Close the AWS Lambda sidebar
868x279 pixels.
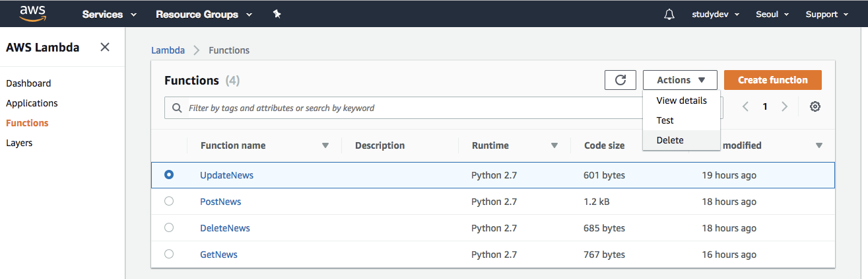tap(104, 47)
